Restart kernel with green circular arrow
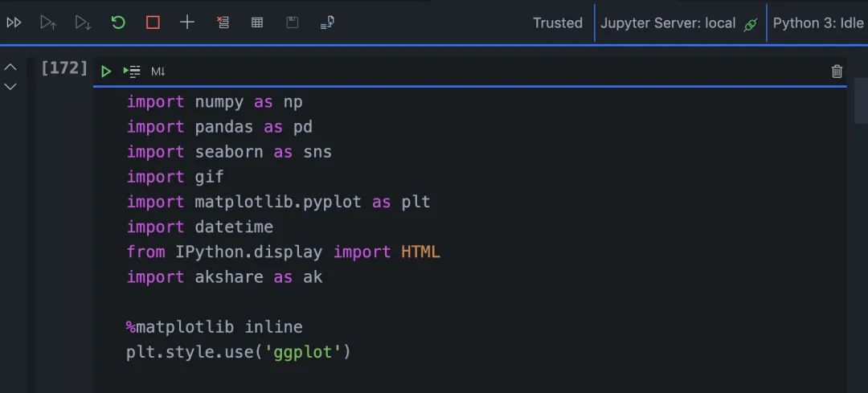This screenshot has width=868, height=393. coord(118,23)
